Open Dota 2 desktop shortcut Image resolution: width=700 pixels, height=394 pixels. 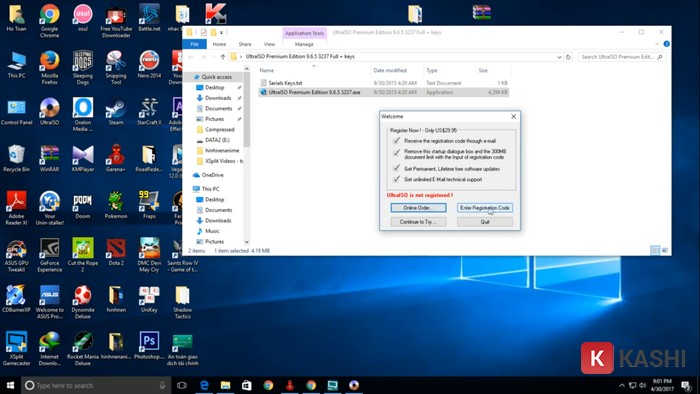click(x=116, y=252)
